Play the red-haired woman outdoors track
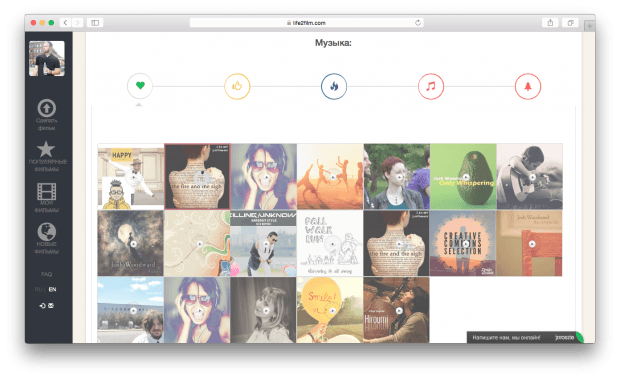The image size is (620, 379). 399,177
